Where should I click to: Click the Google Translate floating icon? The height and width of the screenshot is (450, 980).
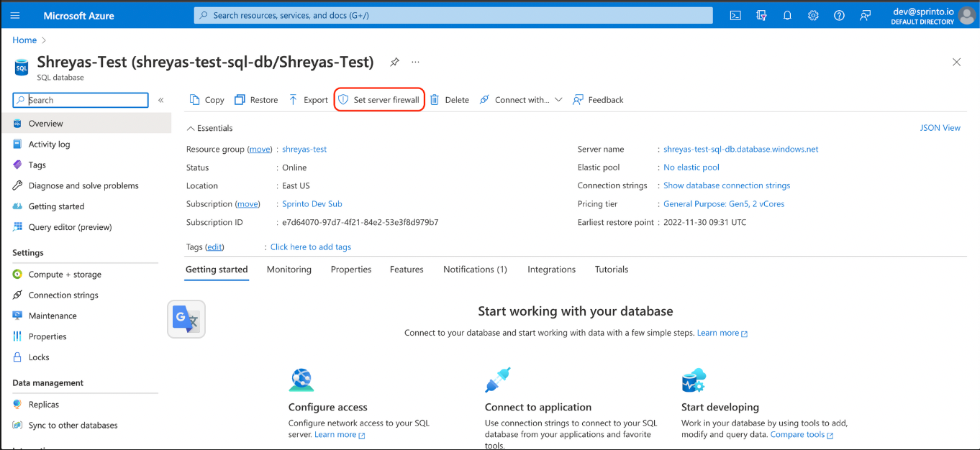coord(186,319)
